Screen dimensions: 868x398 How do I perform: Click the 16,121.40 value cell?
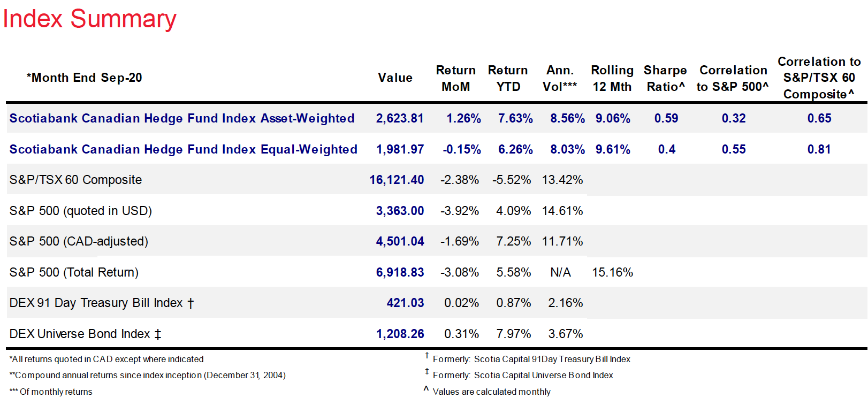click(397, 180)
